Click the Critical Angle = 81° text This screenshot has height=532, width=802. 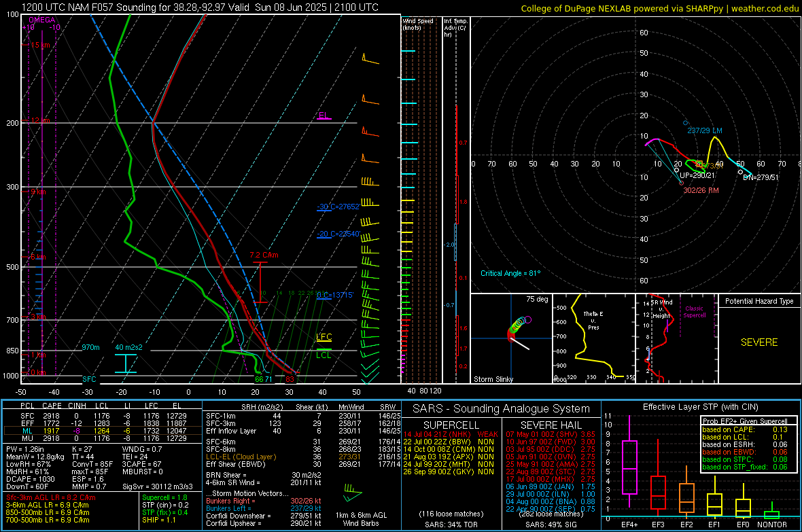510,273
